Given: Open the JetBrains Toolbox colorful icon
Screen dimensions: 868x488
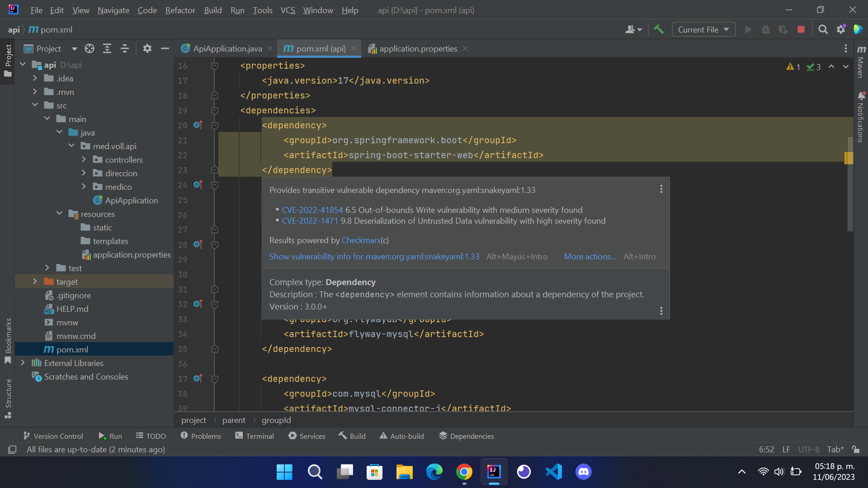Looking at the screenshot, I should tap(858, 29).
